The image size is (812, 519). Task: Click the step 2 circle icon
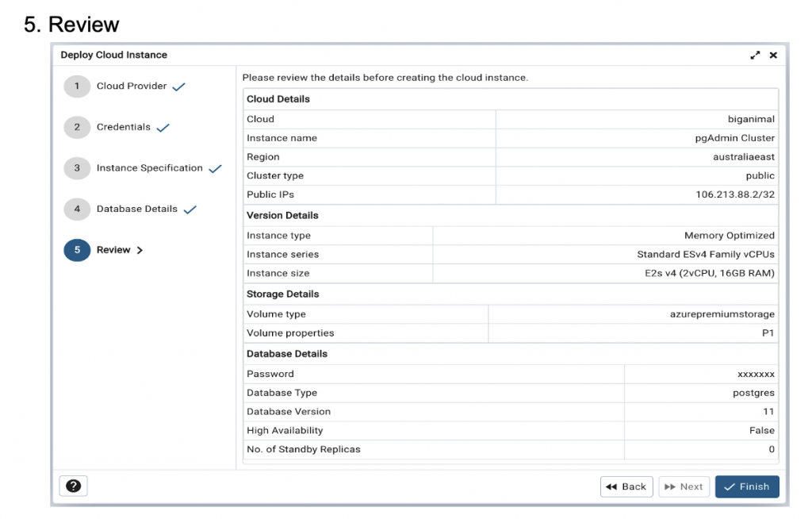click(x=77, y=127)
